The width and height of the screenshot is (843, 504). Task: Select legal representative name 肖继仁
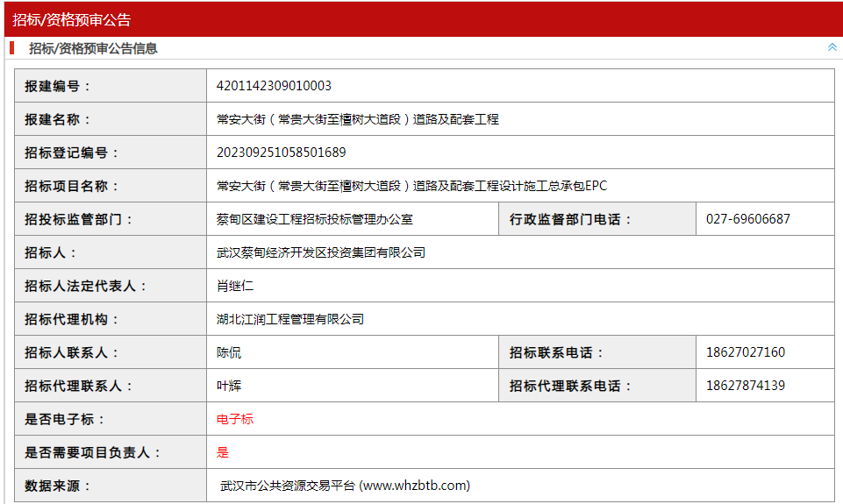point(235,286)
